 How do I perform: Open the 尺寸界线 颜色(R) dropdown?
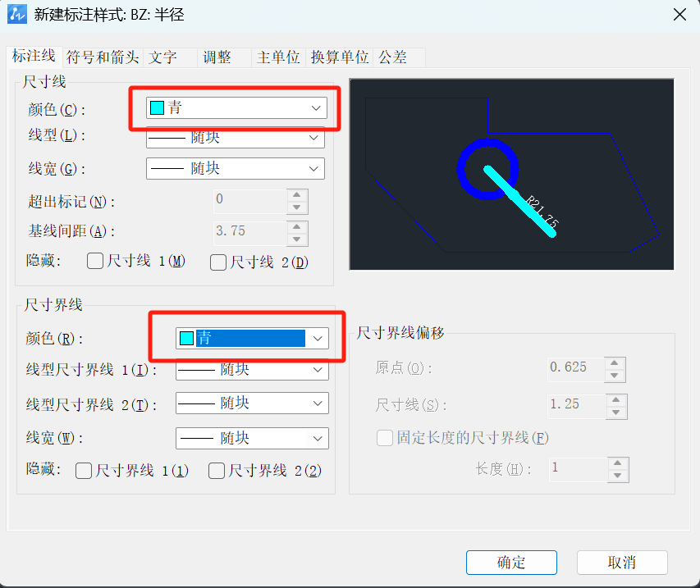click(252, 338)
